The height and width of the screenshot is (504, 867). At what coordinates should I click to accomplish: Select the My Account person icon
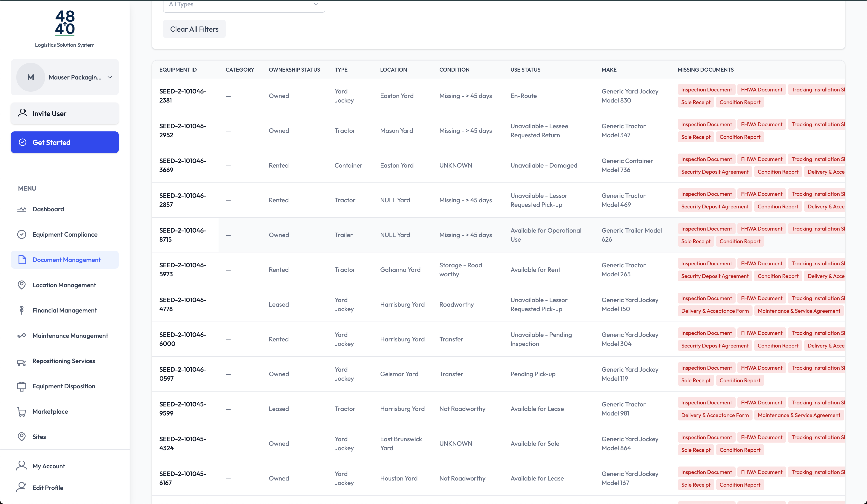pyautogui.click(x=22, y=465)
